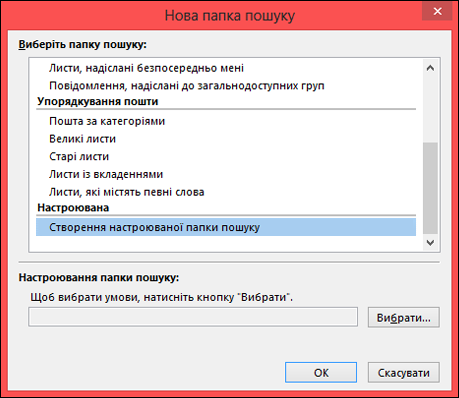Select Листи, надіслані безпосередньо мені
The image size is (459, 398).
pos(226,68)
